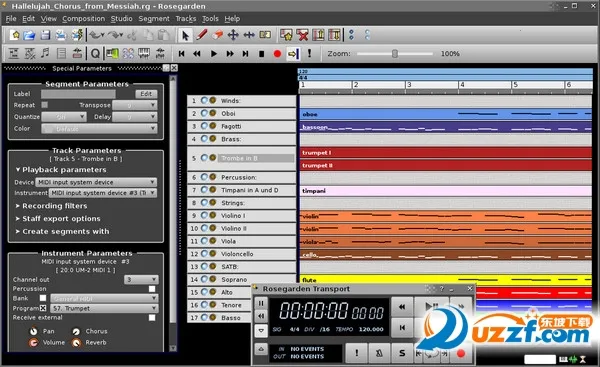
Task: Start playback from the main toolbar
Action: point(214,54)
